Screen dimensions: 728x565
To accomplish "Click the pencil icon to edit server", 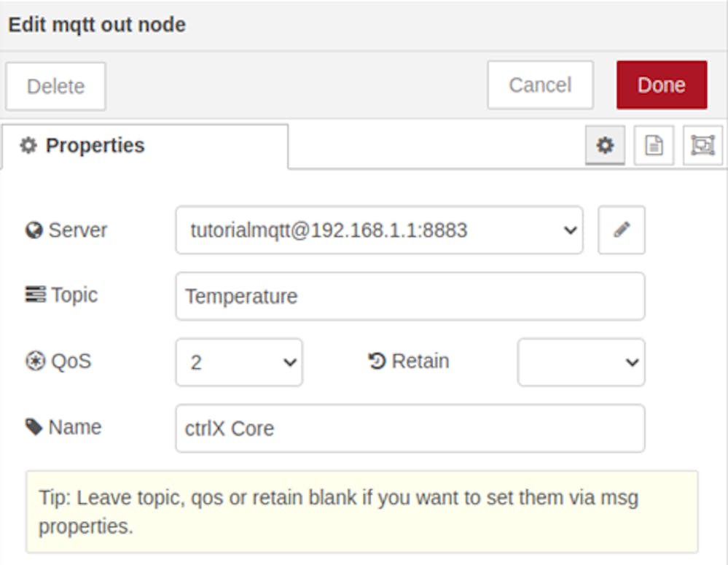I will pos(621,230).
